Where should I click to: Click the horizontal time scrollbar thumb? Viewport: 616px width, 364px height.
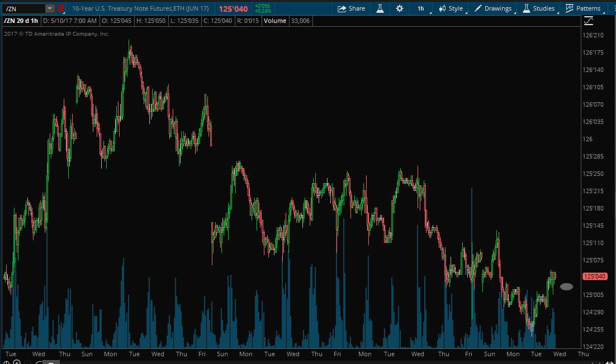pyautogui.click(x=51, y=362)
